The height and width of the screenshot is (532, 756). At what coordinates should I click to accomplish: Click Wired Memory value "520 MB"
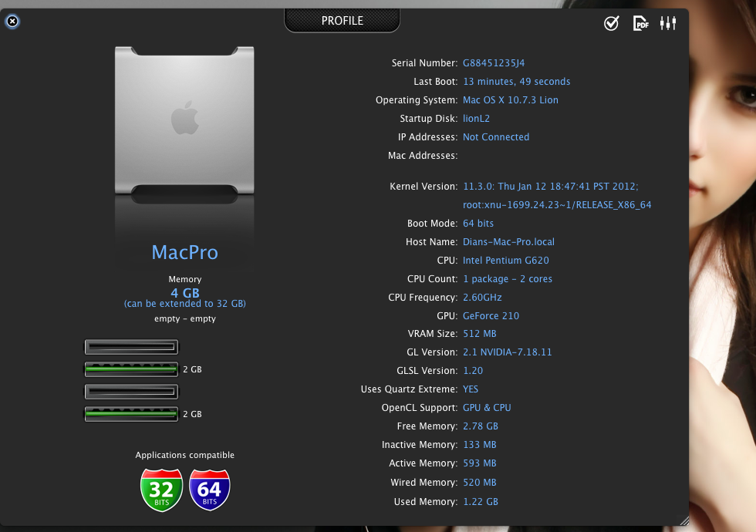pos(480,483)
